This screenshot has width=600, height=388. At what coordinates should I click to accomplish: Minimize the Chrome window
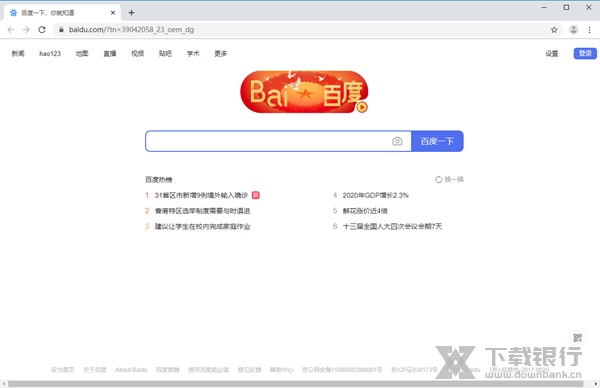pos(544,7)
